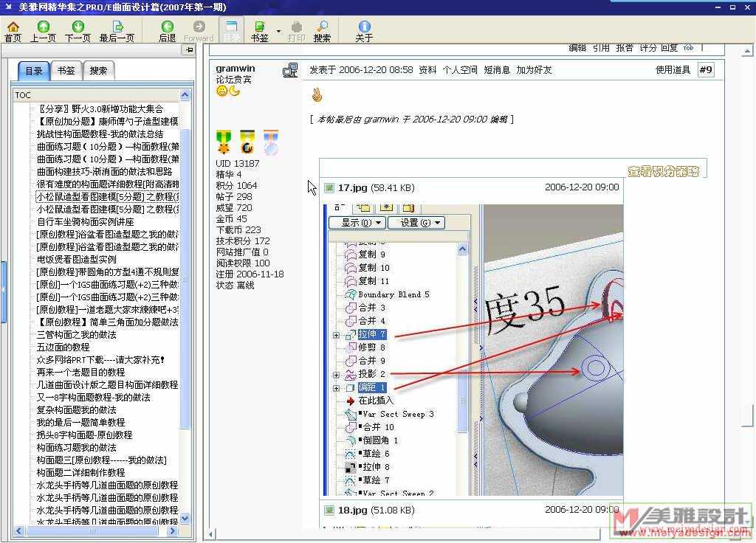Open the 最后一页 last page
756x543 pixels.
tap(117, 31)
